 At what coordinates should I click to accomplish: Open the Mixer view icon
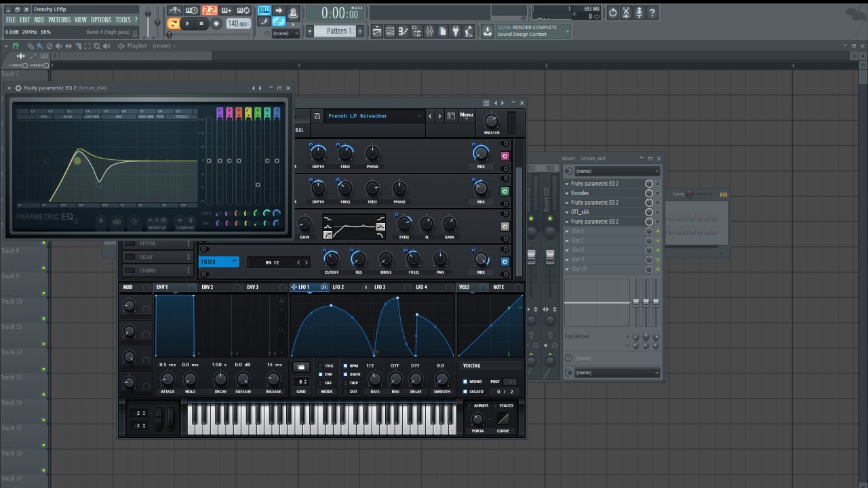click(x=429, y=31)
